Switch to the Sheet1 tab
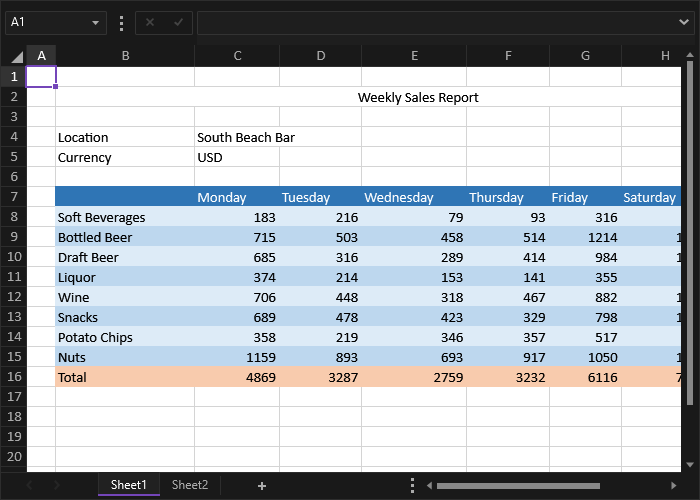The height and width of the screenshot is (500, 700). [x=129, y=485]
